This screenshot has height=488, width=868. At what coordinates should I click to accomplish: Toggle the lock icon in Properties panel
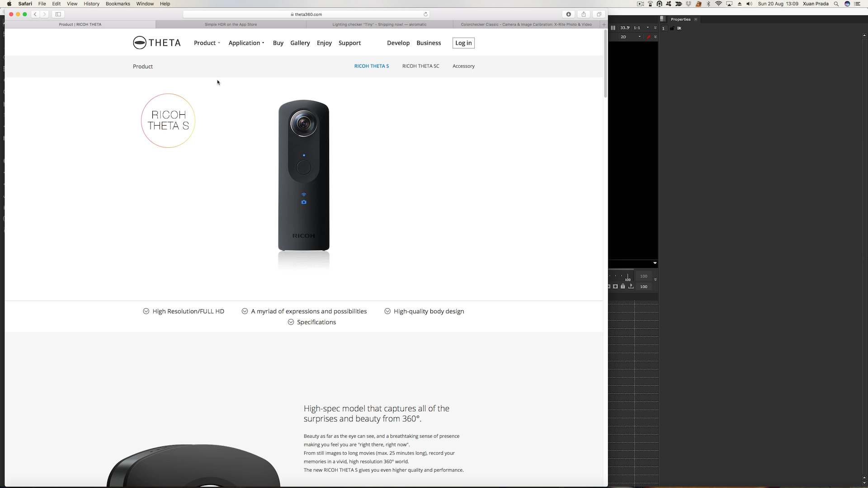[672, 28]
